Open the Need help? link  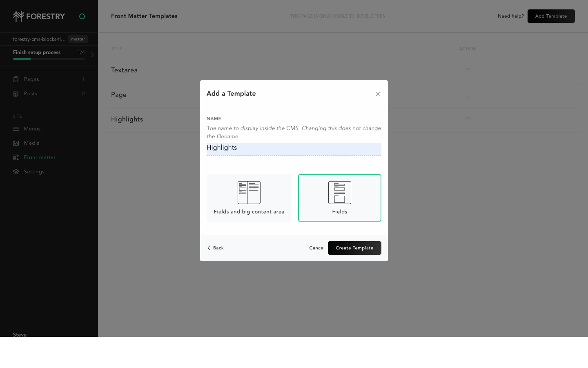coord(511,16)
